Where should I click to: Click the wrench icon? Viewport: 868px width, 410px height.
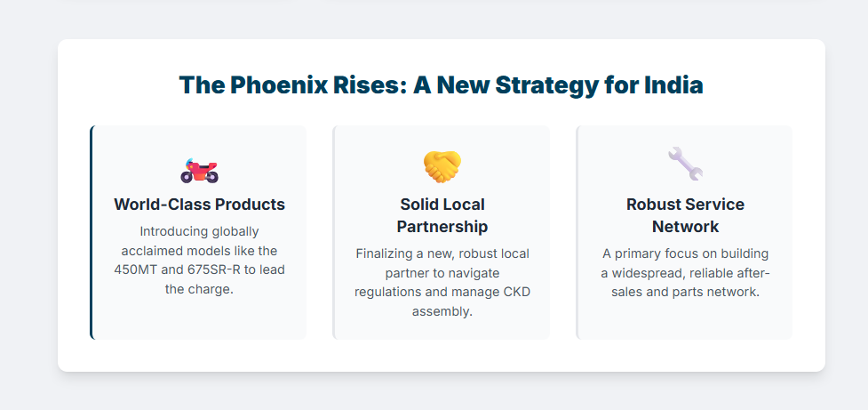pos(685,165)
